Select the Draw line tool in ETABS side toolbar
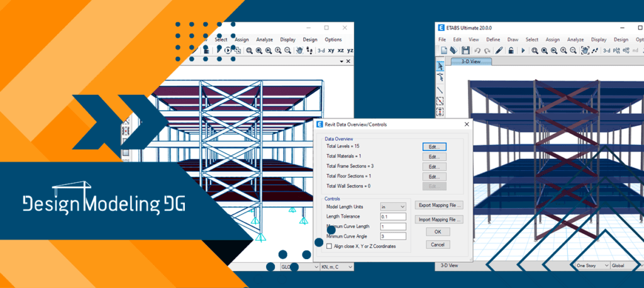 tap(440, 89)
